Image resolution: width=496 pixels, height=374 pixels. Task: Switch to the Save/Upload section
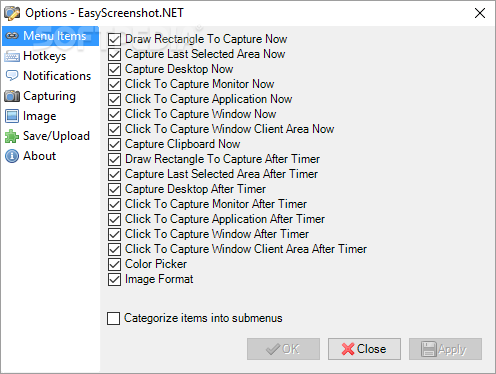pyautogui.click(x=56, y=136)
